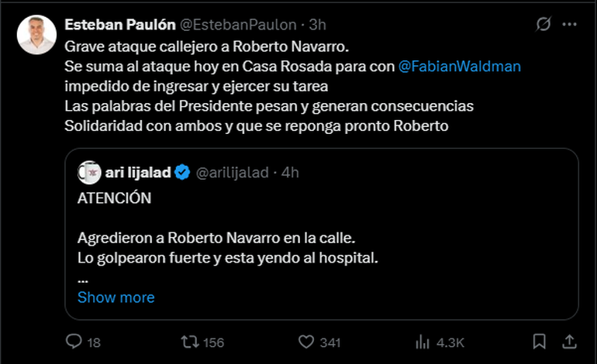Open the Grok explain icon
The height and width of the screenshot is (364, 597).
544,25
